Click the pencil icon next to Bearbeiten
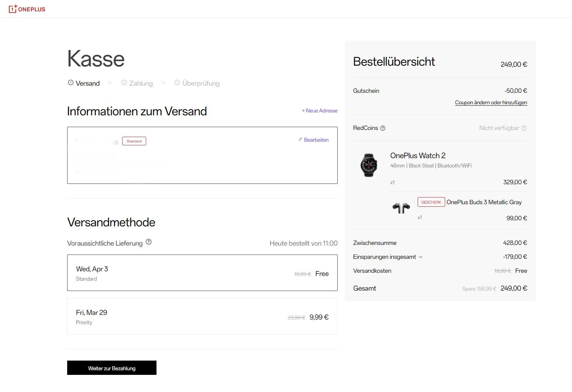Image resolution: width=572 pixels, height=392 pixels. pyautogui.click(x=300, y=140)
